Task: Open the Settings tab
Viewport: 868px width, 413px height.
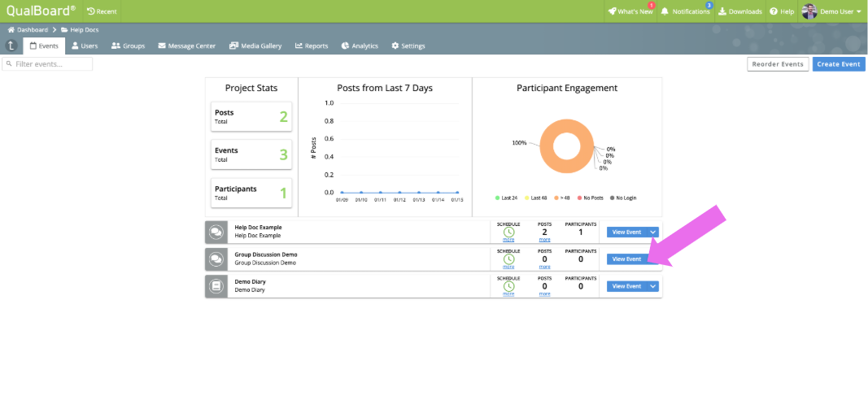Action: tap(408, 46)
